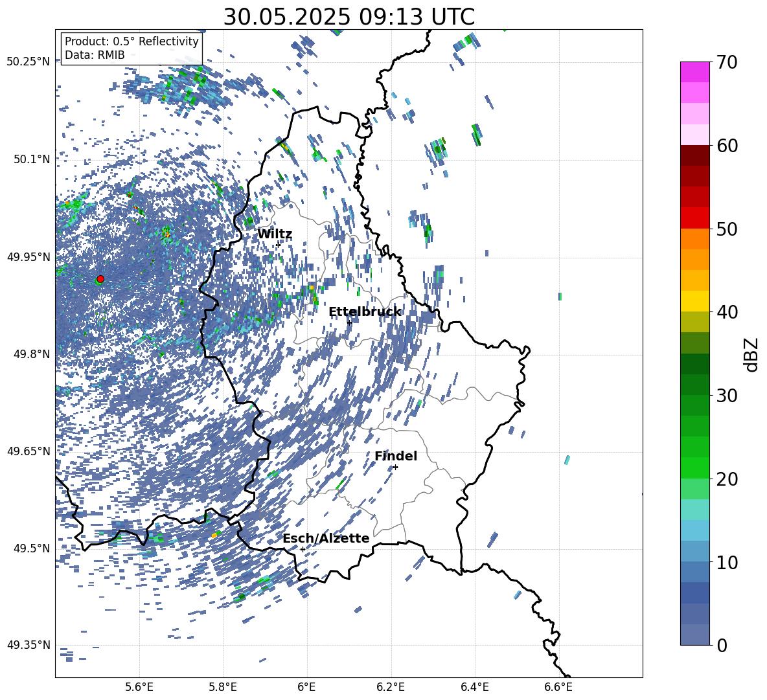Click the colorbar 40 tick label

click(727, 312)
